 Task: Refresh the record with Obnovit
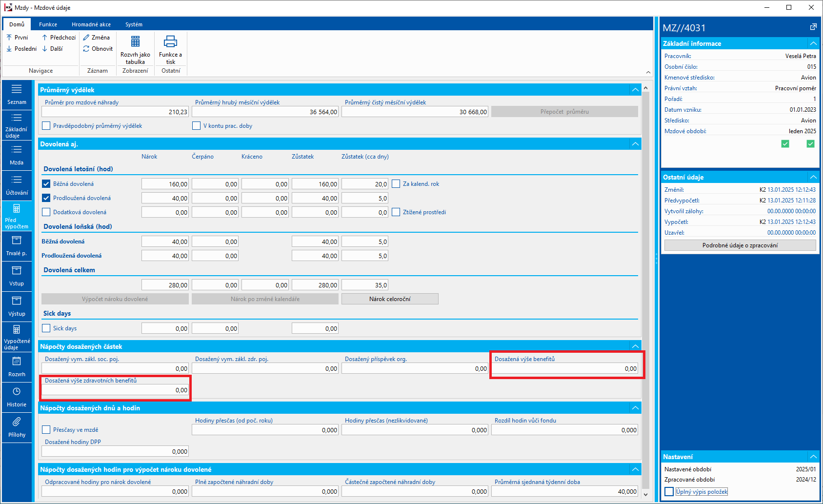(98, 49)
